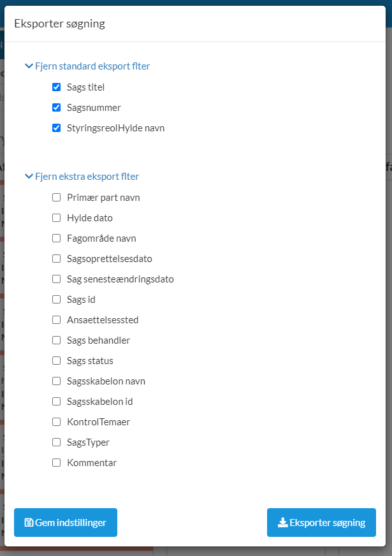Enable the Sags behandler checkbox
This screenshot has width=392, height=556.
pos(57,340)
